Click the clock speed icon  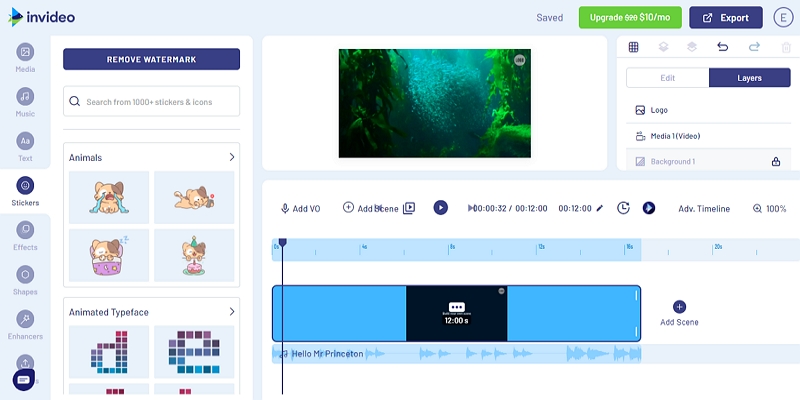pyautogui.click(x=623, y=208)
